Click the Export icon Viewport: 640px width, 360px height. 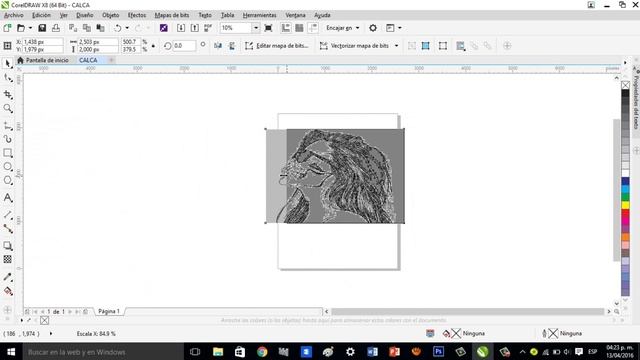195,28
